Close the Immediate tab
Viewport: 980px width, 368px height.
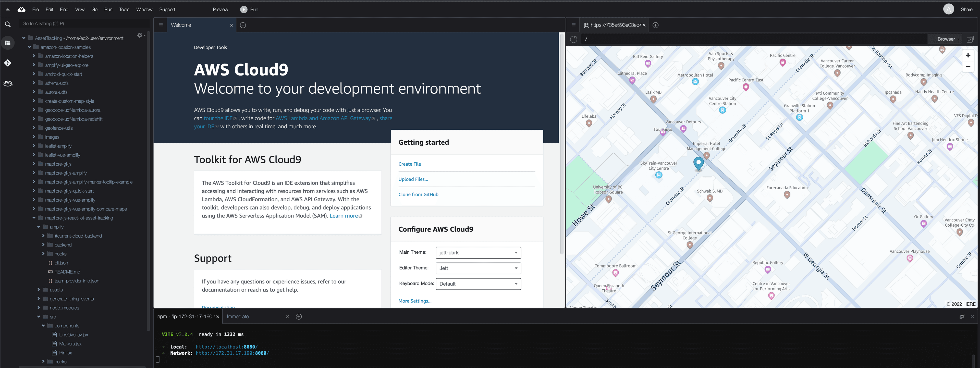287,317
